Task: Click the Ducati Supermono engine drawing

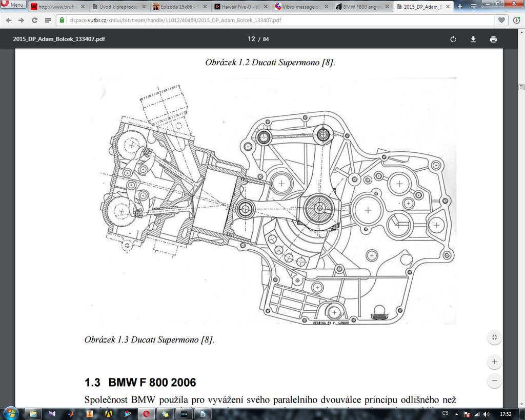Action: [x=278, y=201]
